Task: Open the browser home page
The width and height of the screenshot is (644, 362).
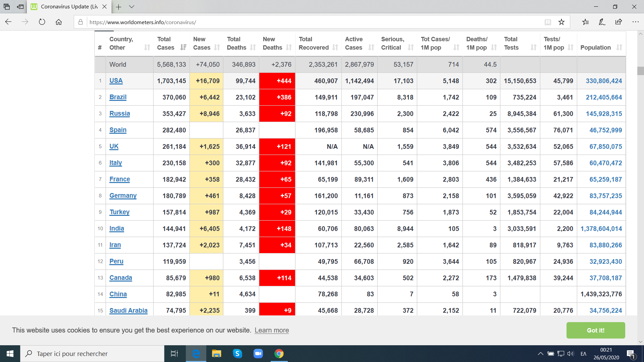Action: tap(59, 22)
